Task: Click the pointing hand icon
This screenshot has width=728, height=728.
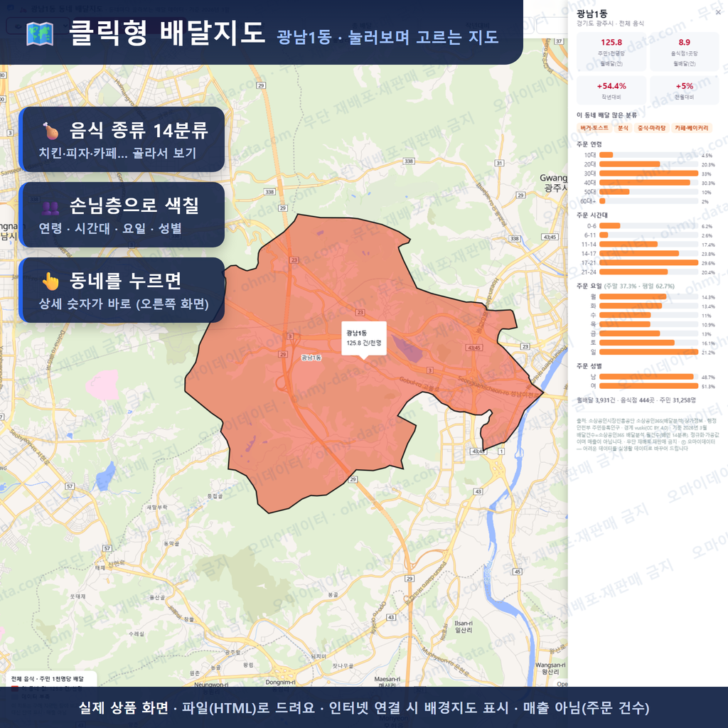Action: [x=50, y=281]
